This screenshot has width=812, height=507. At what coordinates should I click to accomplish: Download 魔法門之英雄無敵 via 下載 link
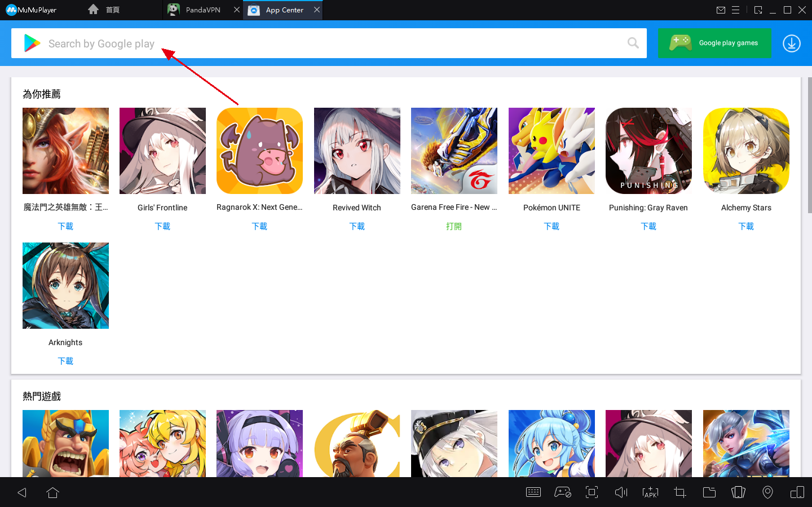click(65, 226)
